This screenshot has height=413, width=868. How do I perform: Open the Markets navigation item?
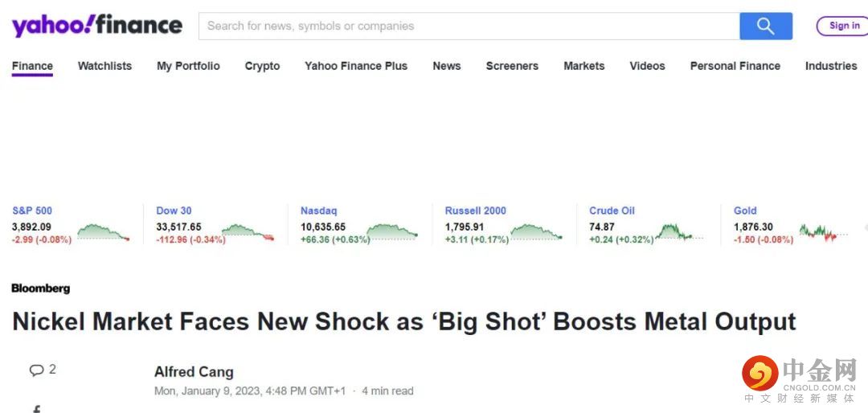pyautogui.click(x=583, y=66)
